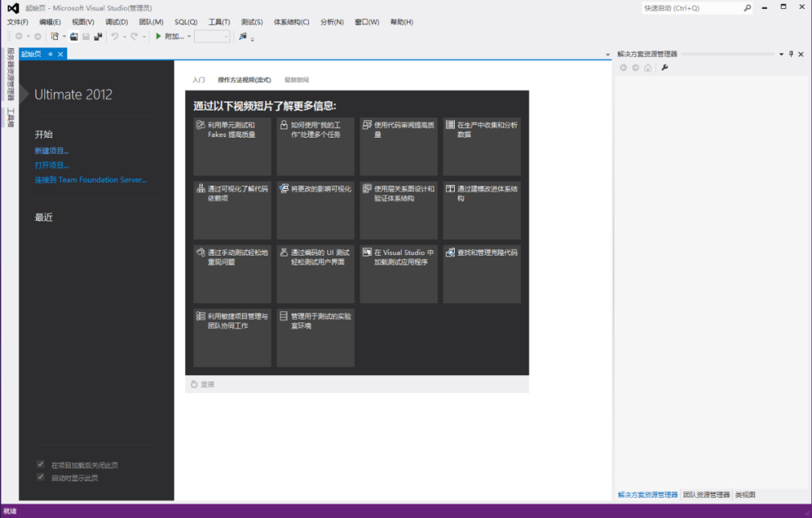Image resolution: width=812 pixels, height=518 pixels.
Task: Open the 附加 button dropdown arrow
Action: pos(189,37)
